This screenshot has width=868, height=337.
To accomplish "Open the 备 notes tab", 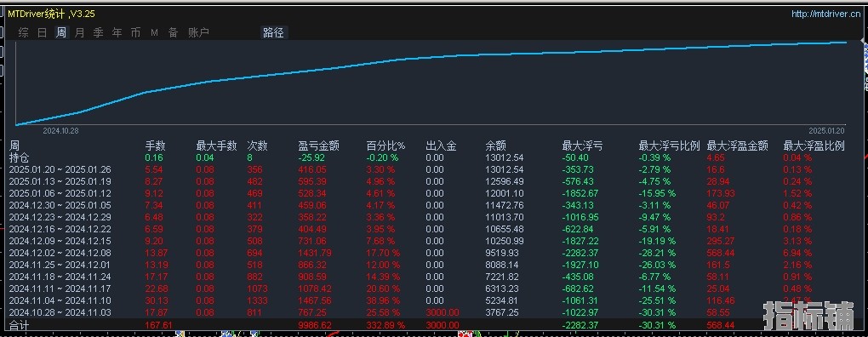I will click(174, 32).
